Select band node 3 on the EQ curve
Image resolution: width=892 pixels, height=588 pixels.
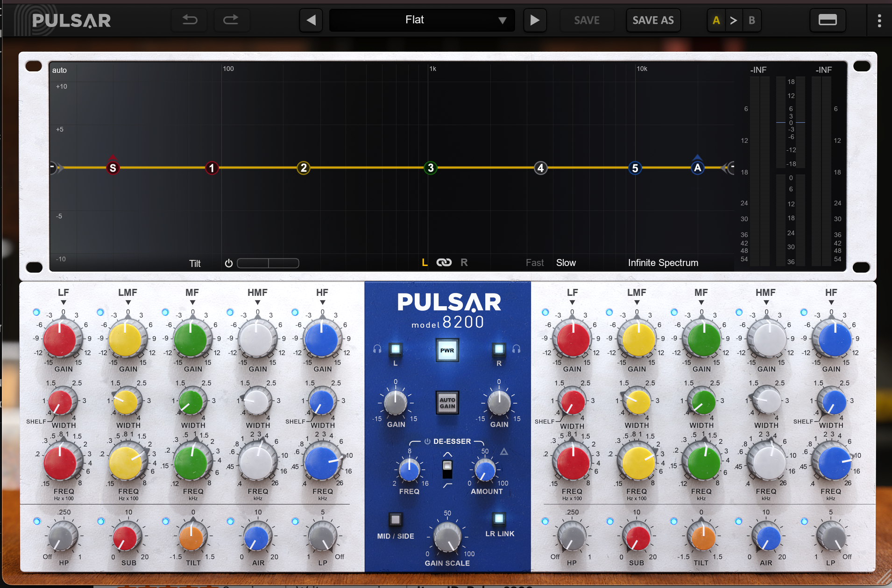(x=431, y=168)
